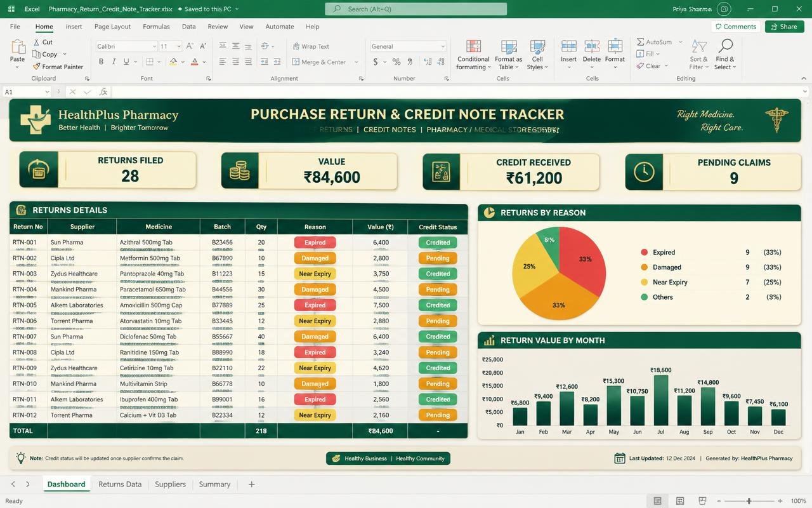Open the Sort & Filter tool
Screen dimensions: 812x508
click(x=698, y=54)
